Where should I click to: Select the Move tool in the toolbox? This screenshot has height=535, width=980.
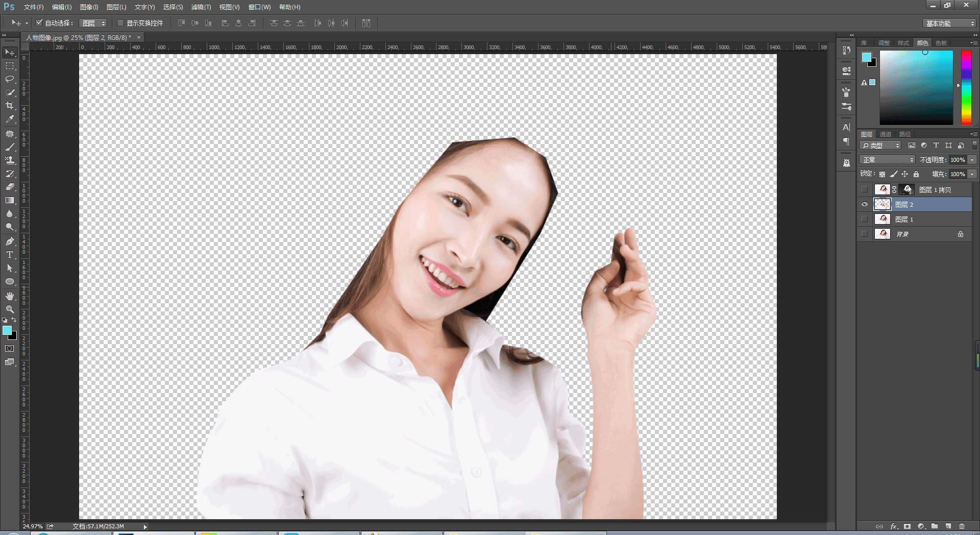10,53
